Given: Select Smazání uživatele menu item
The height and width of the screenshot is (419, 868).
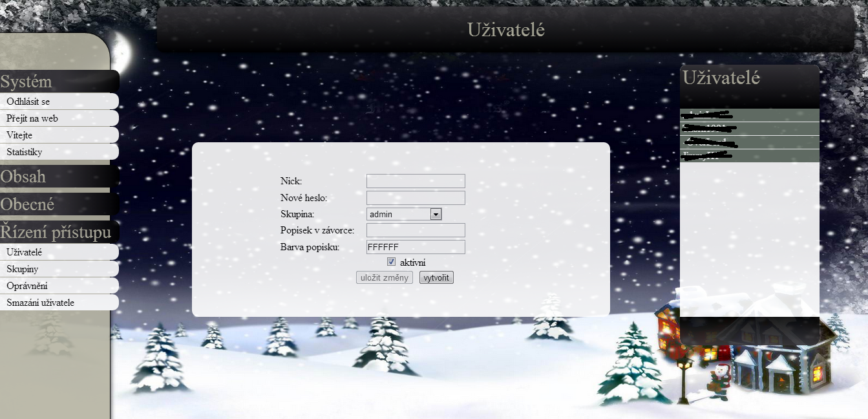Looking at the screenshot, I should point(40,303).
